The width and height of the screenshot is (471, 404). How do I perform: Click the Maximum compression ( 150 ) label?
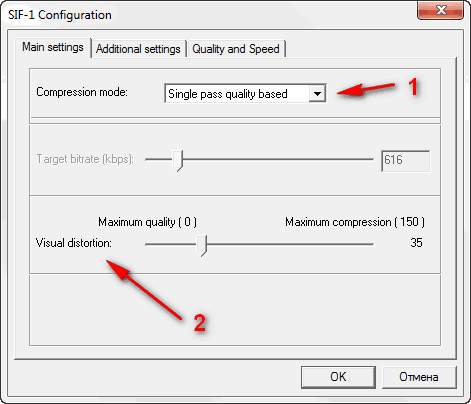355,222
